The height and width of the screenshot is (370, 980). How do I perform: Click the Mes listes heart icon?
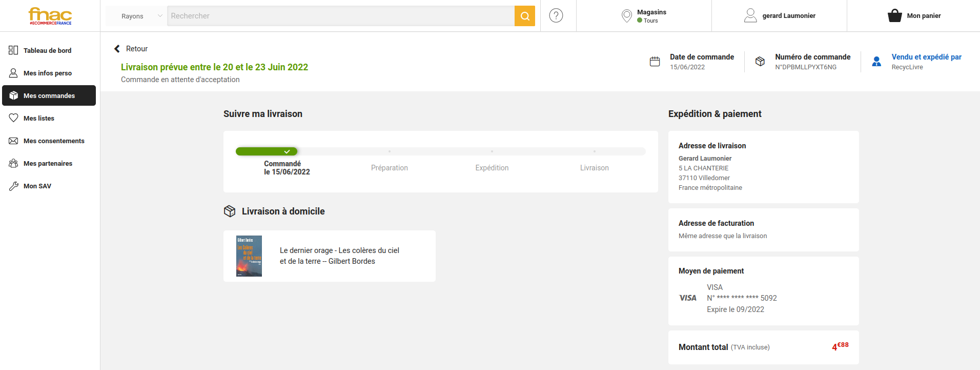click(13, 119)
